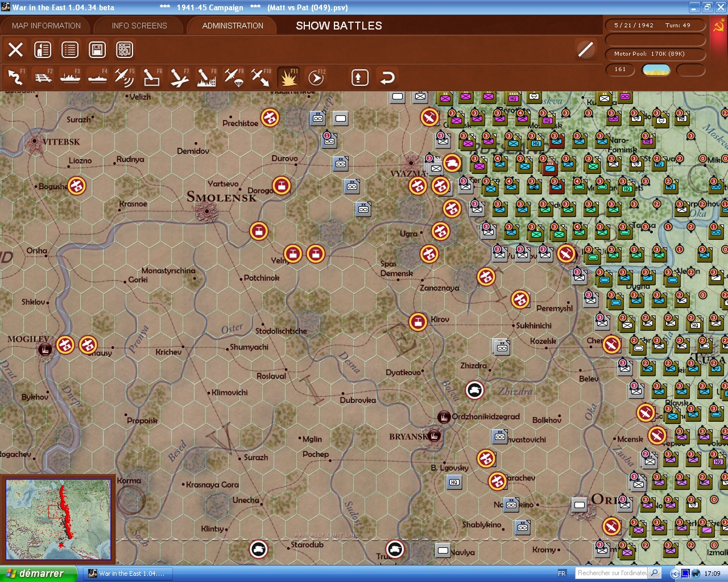Click the battle marker right of Spas Demensk
Image resolution: width=728 pixels, height=582 pixels.
[x=429, y=254]
